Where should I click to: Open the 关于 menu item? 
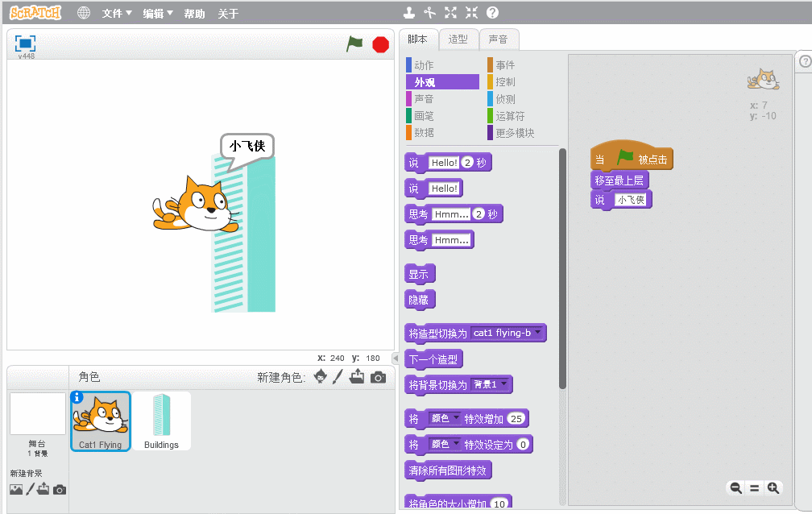pos(229,14)
